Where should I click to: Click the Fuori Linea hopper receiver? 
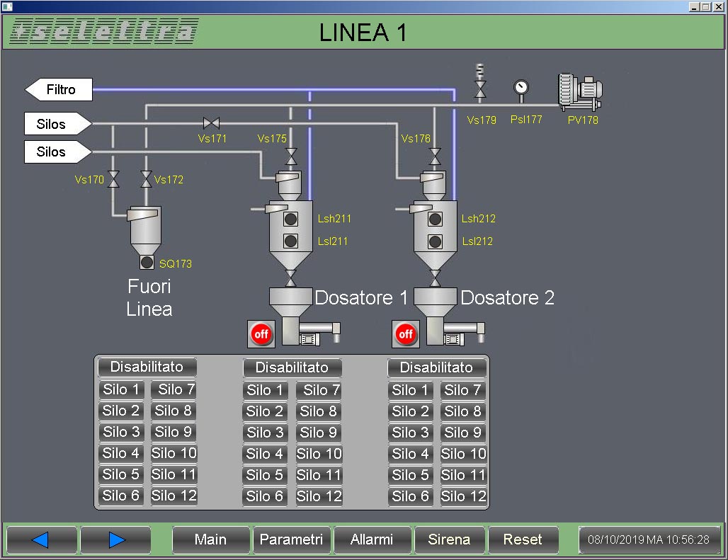pos(144,229)
